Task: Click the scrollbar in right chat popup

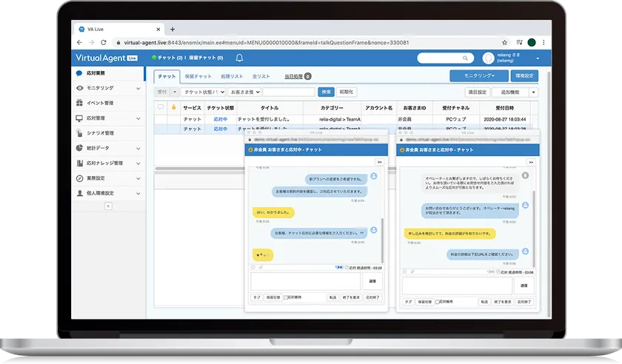Action: 534,228
